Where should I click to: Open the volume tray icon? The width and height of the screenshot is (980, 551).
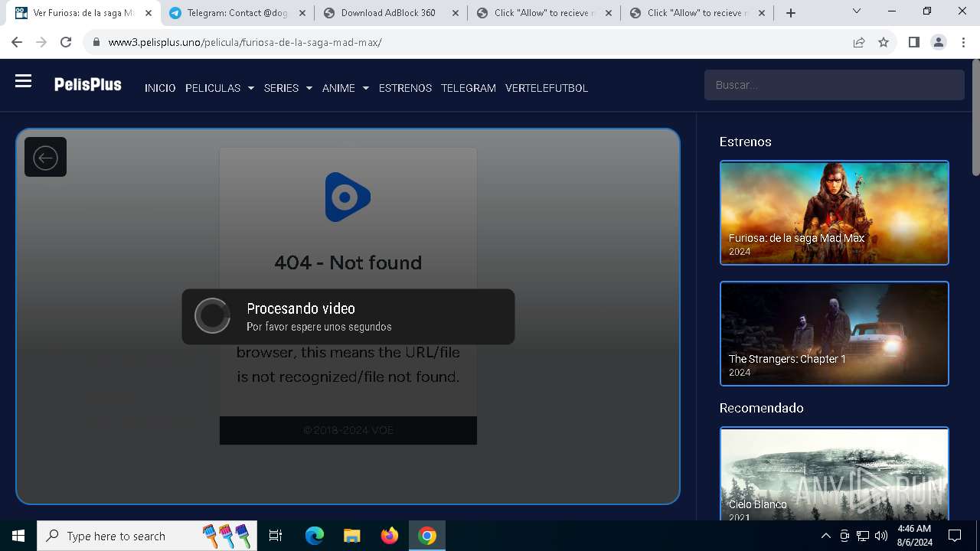click(881, 536)
